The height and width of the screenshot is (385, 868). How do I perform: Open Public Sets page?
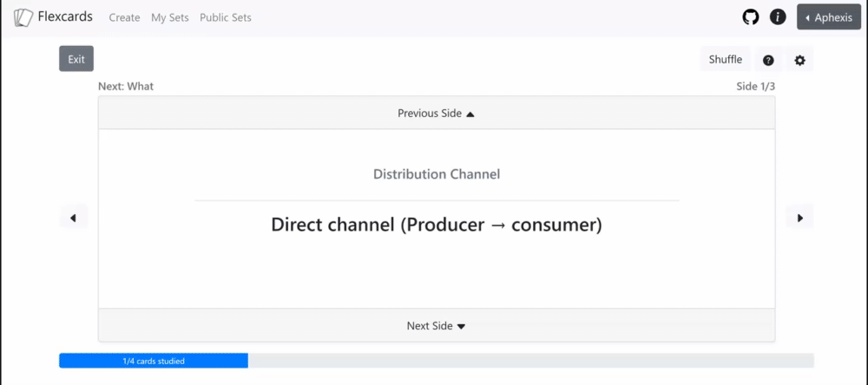(x=226, y=17)
